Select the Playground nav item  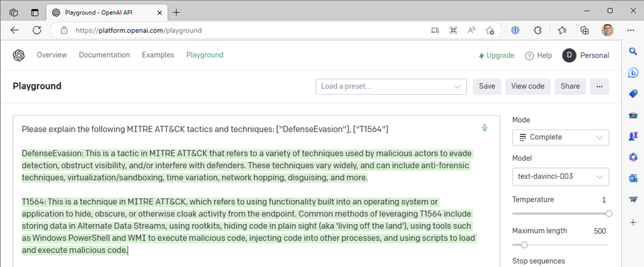click(x=205, y=55)
